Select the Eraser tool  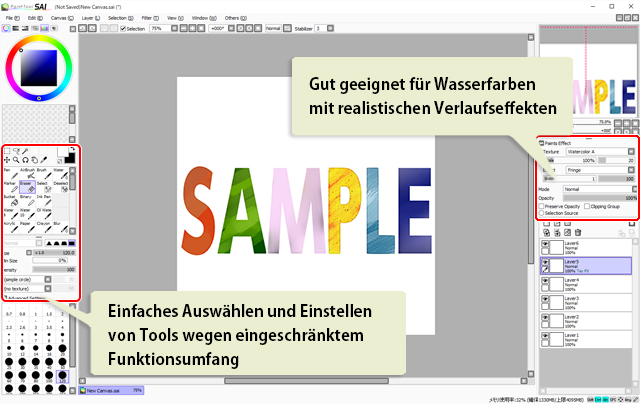[27, 188]
